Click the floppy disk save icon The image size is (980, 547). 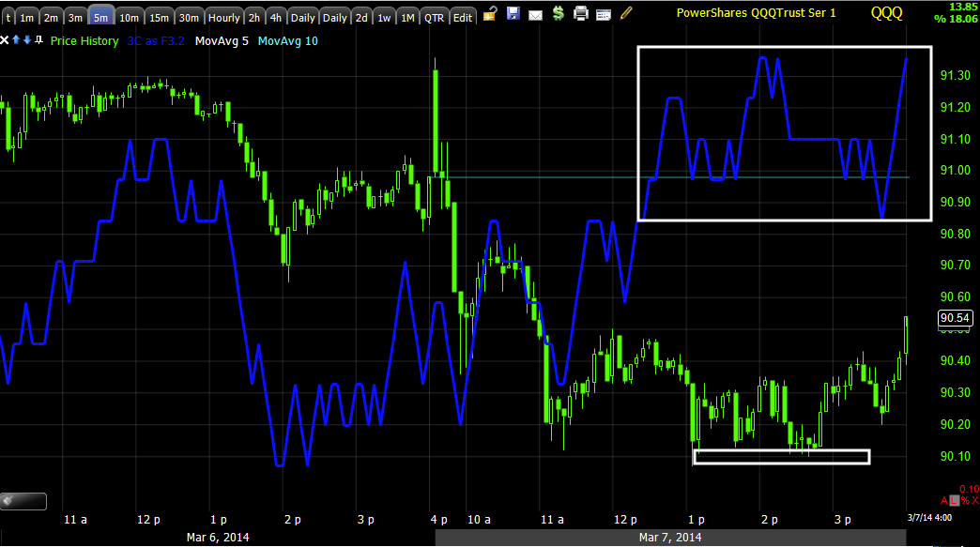[513, 13]
